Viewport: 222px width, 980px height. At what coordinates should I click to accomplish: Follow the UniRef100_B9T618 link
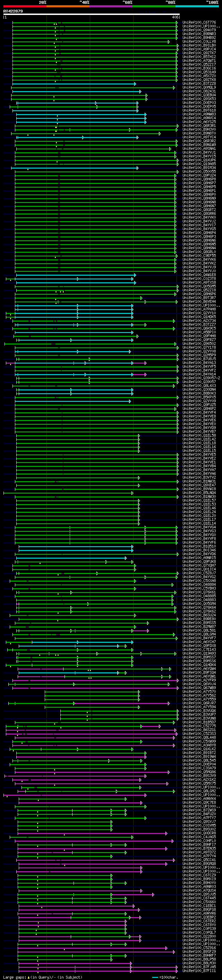[x=199, y=110]
